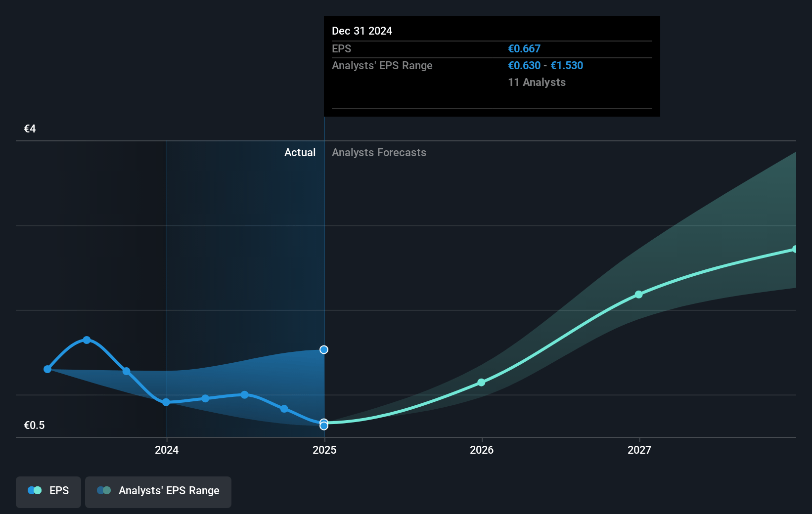Click the EPS data point on the 2024 gridline

(x=166, y=402)
